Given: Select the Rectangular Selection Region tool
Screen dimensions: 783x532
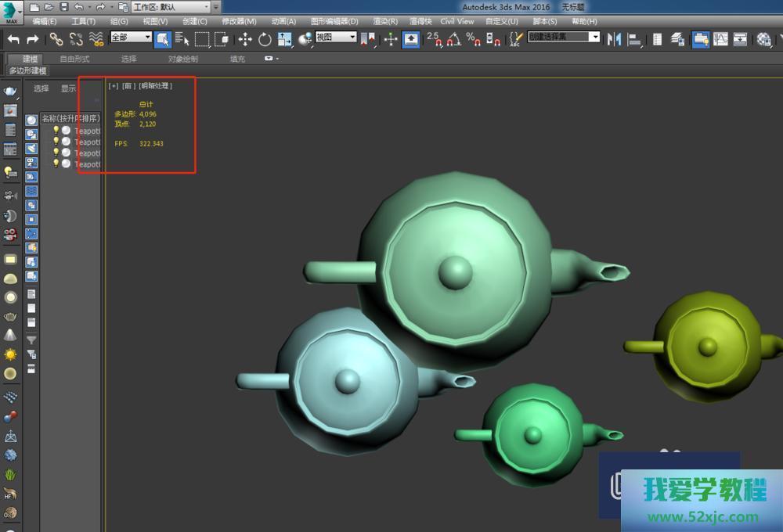Looking at the screenshot, I should 202,39.
